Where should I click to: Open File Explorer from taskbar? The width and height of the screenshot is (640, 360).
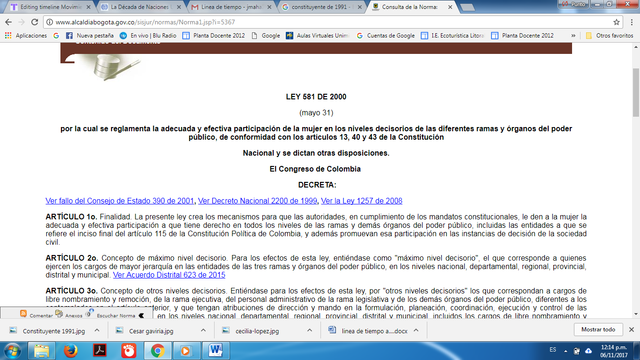41,351
